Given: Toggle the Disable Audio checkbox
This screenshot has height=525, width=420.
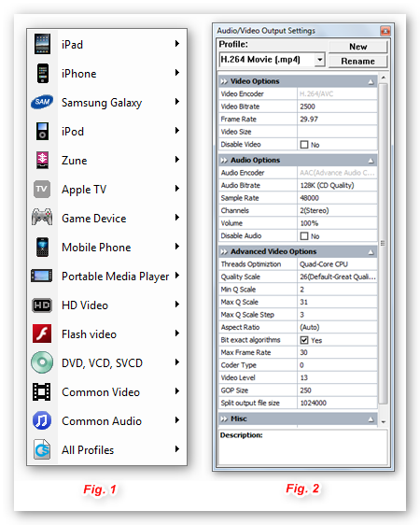Looking at the screenshot, I should pos(304,236).
